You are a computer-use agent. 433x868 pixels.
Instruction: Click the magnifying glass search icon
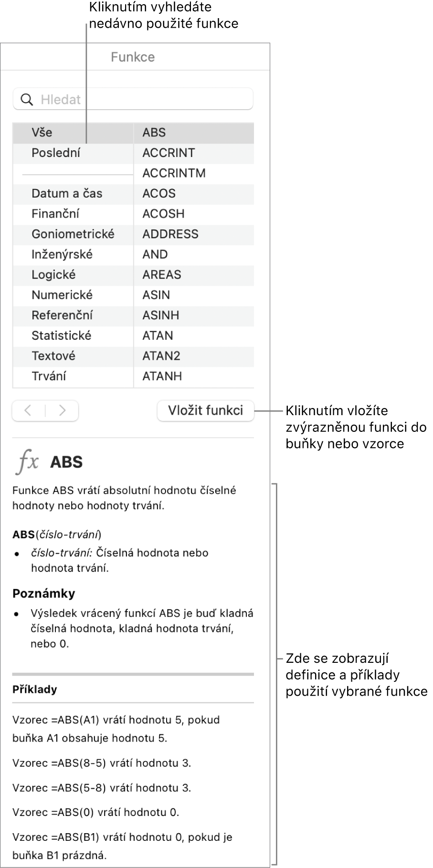coord(27,99)
